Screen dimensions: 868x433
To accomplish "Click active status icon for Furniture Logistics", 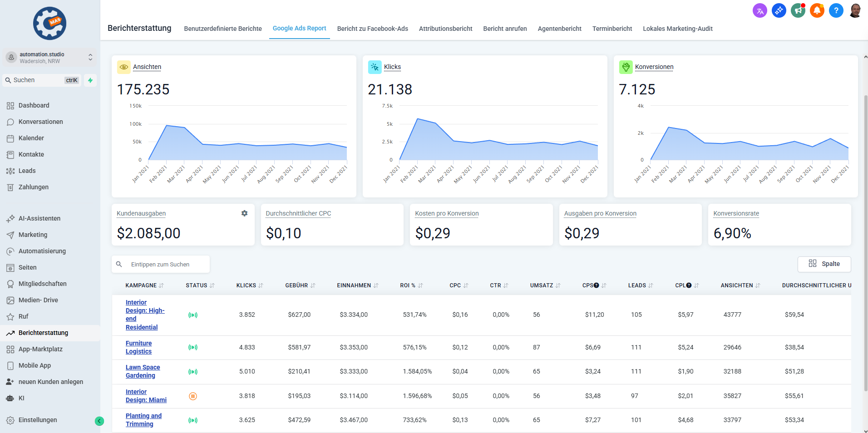I will point(193,347).
